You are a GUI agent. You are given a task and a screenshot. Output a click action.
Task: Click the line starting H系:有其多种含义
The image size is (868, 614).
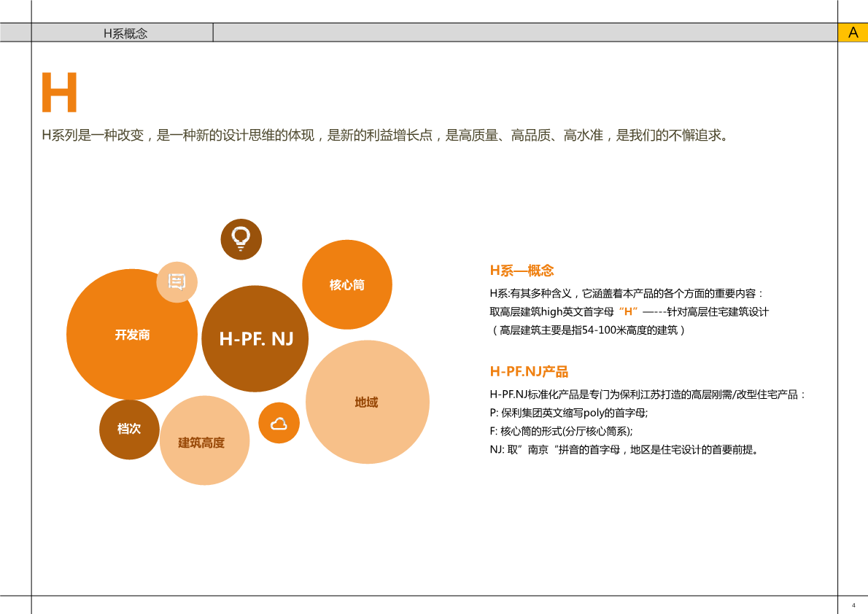pyautogui.click(x=627, y=293)
